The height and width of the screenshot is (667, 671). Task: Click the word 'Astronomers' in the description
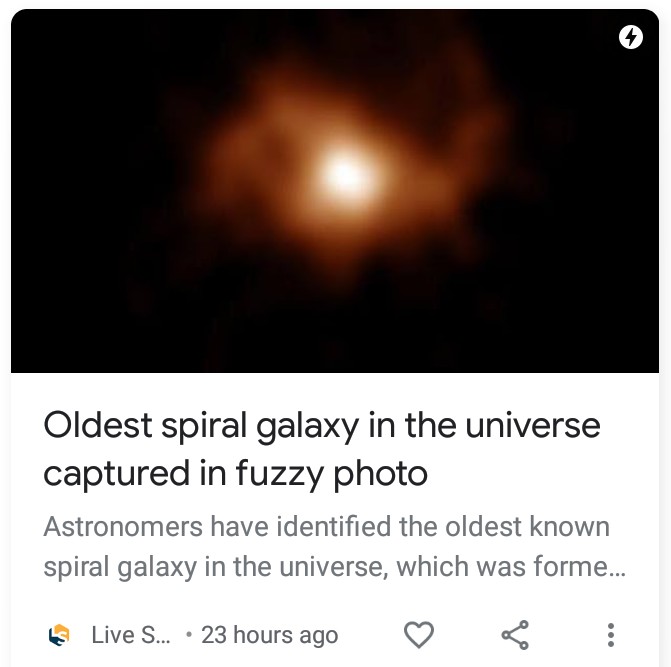123,527
